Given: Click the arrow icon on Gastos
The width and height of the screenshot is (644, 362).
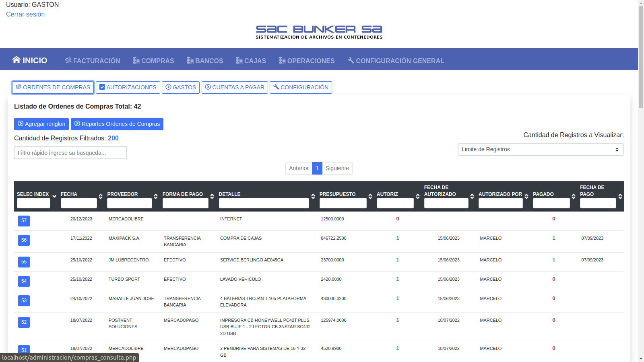Looking at the screenshot, I should coord(168,87).
